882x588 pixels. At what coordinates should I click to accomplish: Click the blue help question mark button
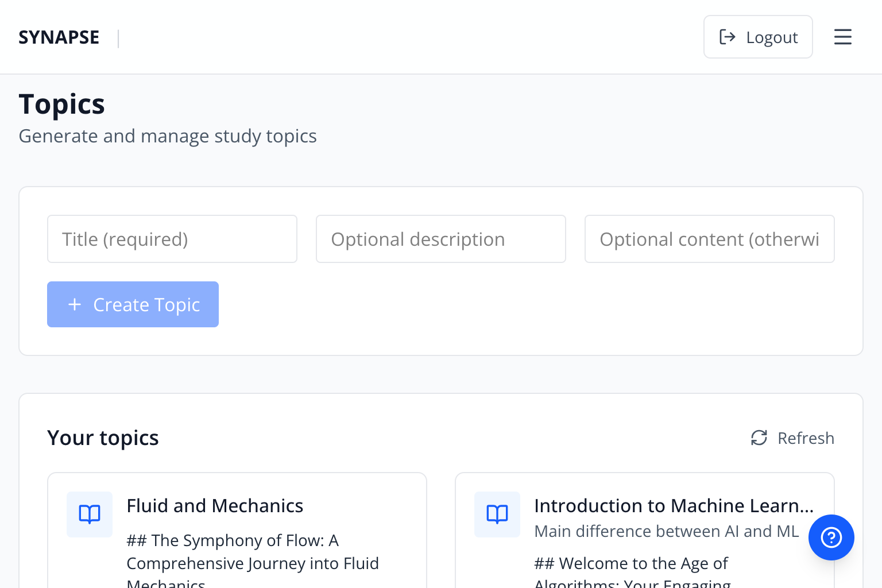831,537
